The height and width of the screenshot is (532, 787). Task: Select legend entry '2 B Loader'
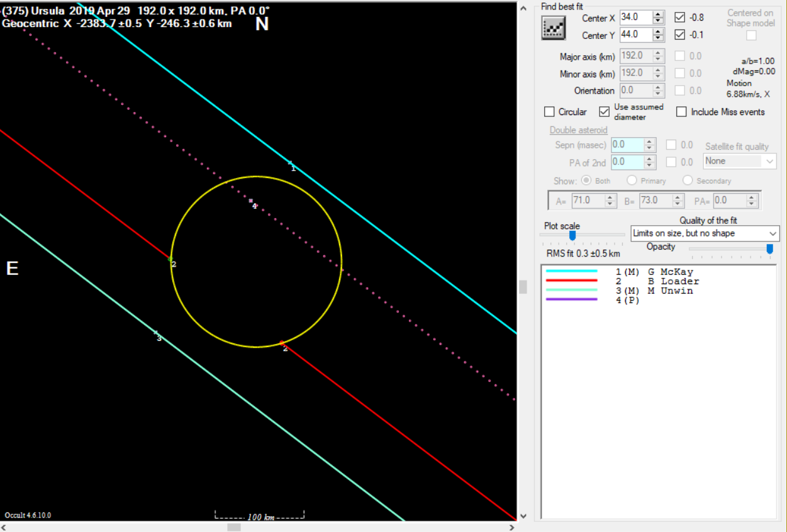coord(657,281)
